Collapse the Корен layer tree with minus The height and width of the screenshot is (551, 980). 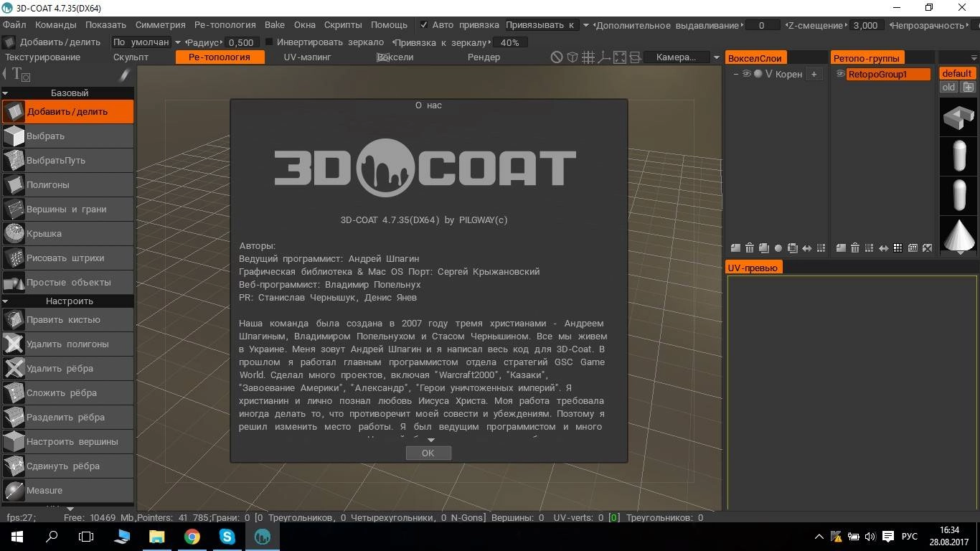point(736,74)
